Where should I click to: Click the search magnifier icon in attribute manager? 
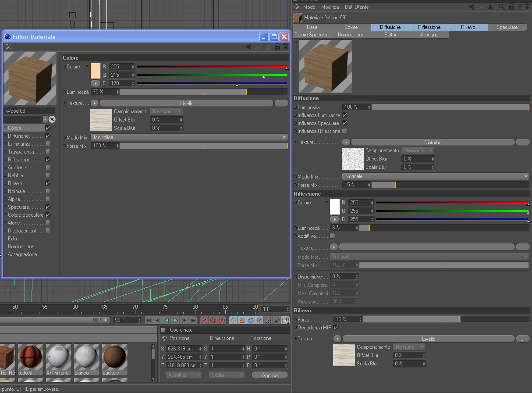(x=502, y=7)
